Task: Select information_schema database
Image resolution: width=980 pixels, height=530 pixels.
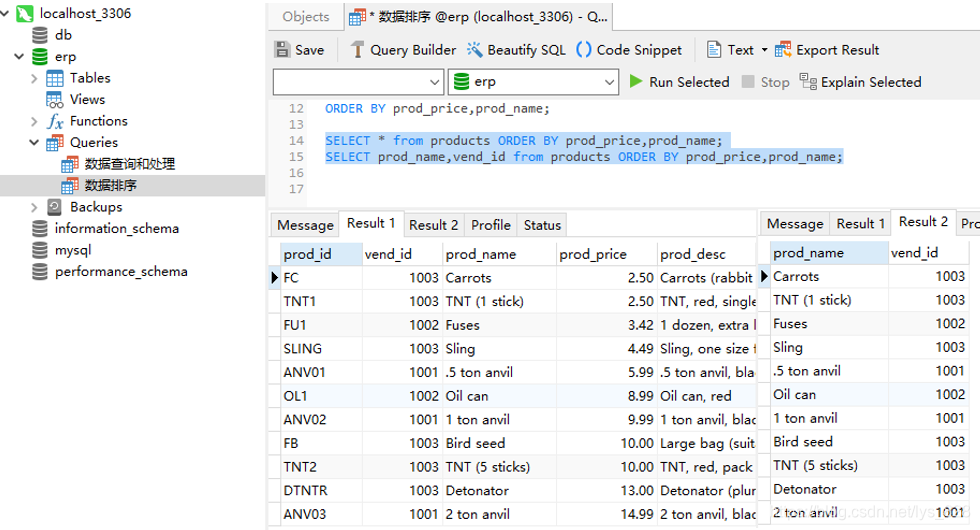Action: point(117,229)
